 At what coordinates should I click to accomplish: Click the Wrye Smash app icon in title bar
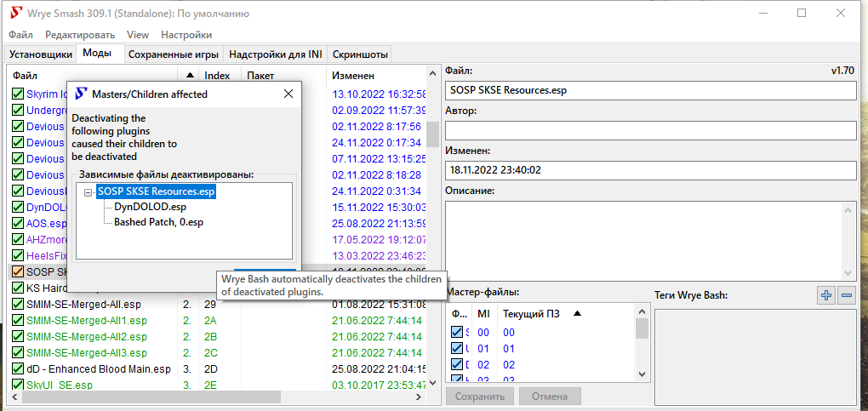tap(14, 14)
